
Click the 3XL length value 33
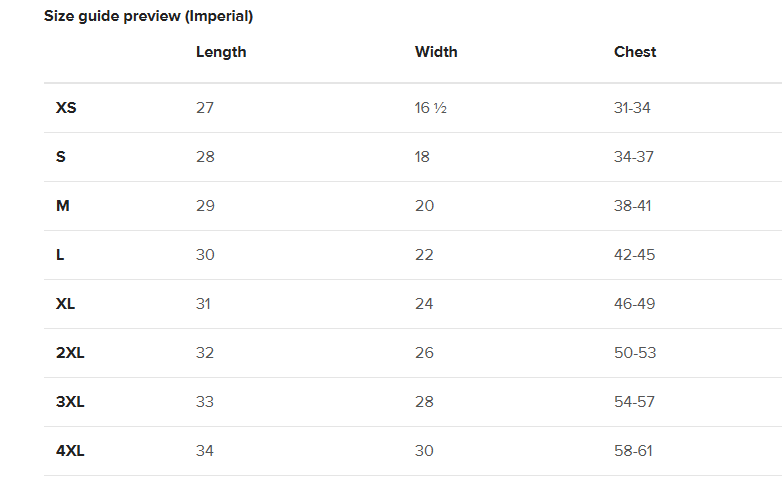pyautogui.click(x=205, y=402)
